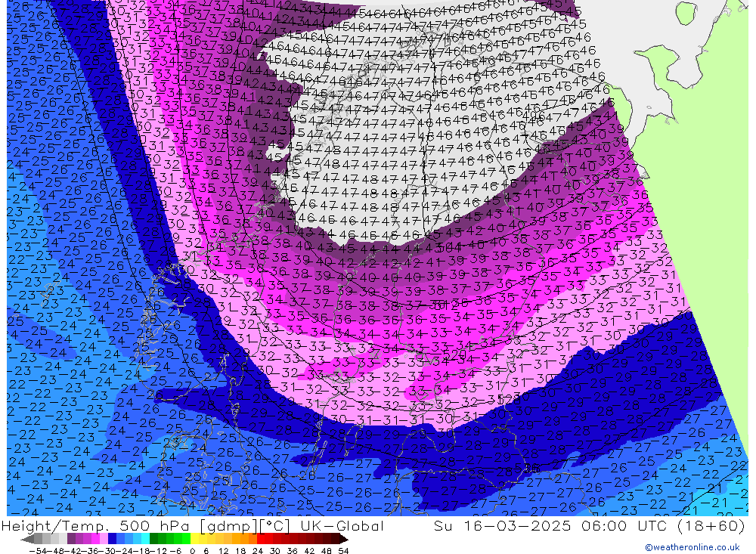This screenshot has height=554, width=756.
Task: Open the weatheronline.co.uk copyright link
Action: (692, 547)
